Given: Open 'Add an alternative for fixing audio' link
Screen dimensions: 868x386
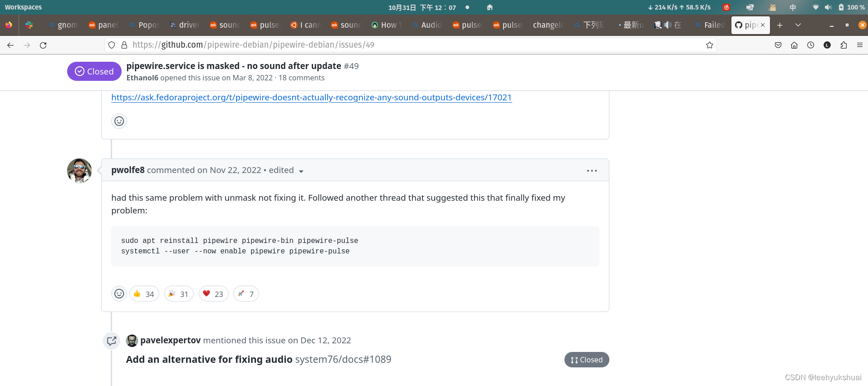Looking at the screenshot, I should (209, 359).
